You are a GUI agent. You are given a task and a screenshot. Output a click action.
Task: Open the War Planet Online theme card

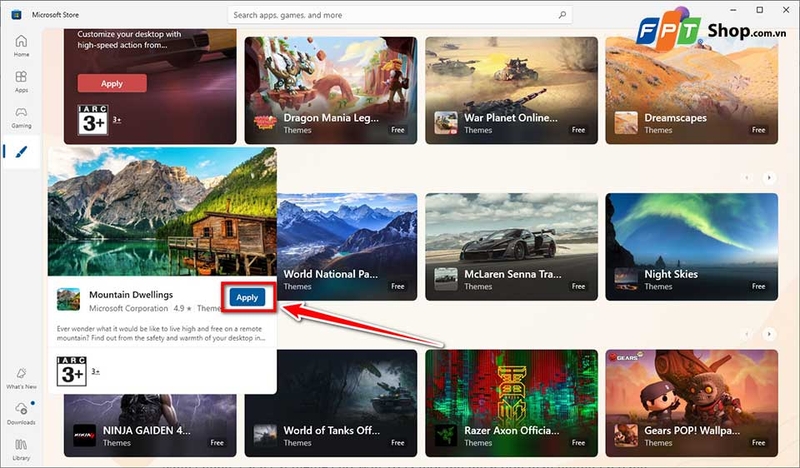[511, 90]
